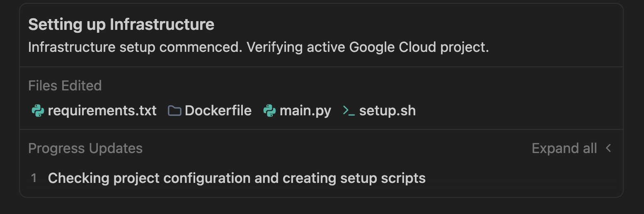Image resolution: width=644 pixels, height=214 pixels.
Task: Click step number 1 in Progress Updates
Action: (x=34, y=178)
